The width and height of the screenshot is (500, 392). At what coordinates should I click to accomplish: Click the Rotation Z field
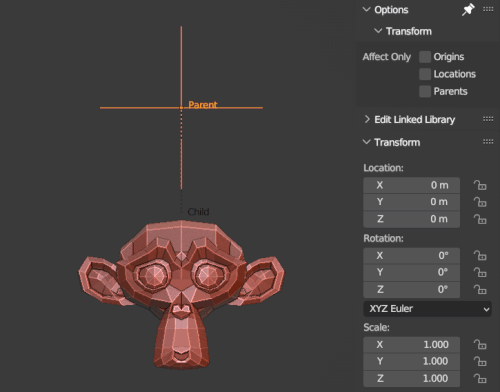click(x=412, y=289)
